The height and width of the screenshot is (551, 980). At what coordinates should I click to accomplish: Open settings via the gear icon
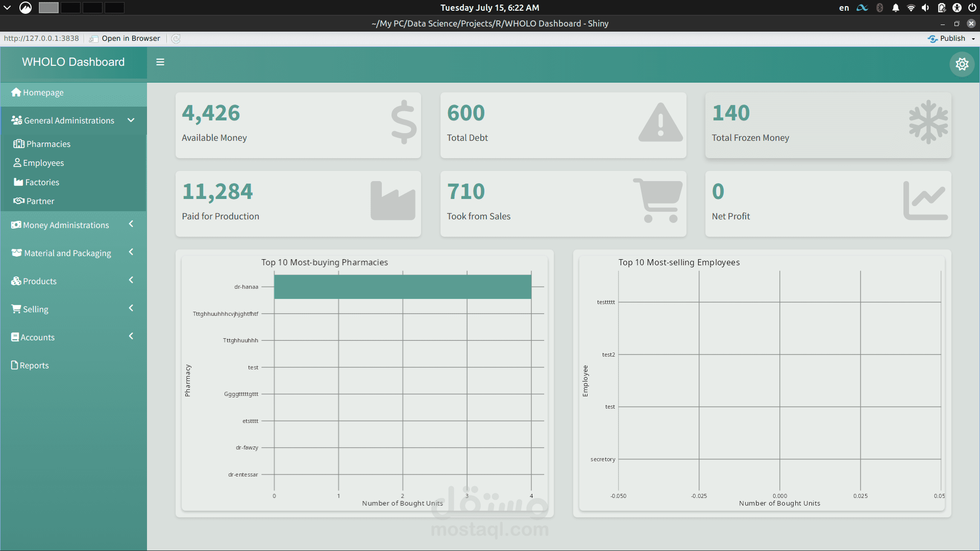pyautogui.click(x=962, y=64)
